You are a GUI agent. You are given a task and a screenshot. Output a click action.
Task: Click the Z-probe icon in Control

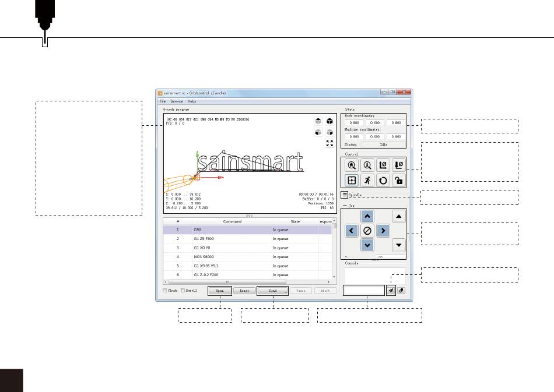pos(369,165)
